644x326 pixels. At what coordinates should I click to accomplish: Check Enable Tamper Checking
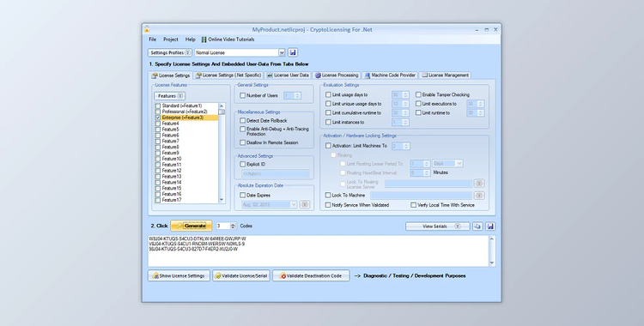click(x=418, y=95)
